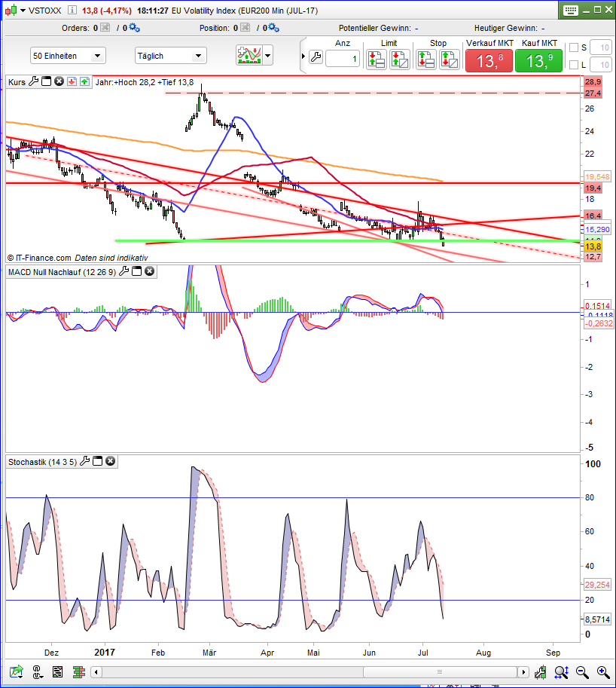Click the 28,9 price label on the axis
616x688 pixels.
(x=593, y=81)
